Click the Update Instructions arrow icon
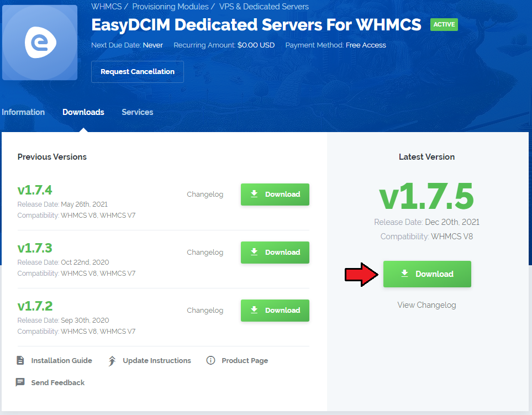This screenshot has width=532, height=415. (x=112, y=361)
